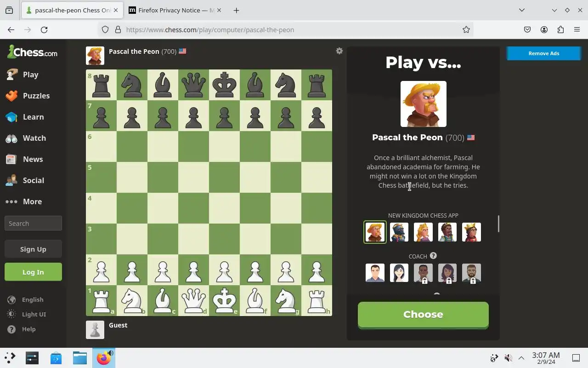Bookmark this page with the star icon

click(x=466, y=29)
